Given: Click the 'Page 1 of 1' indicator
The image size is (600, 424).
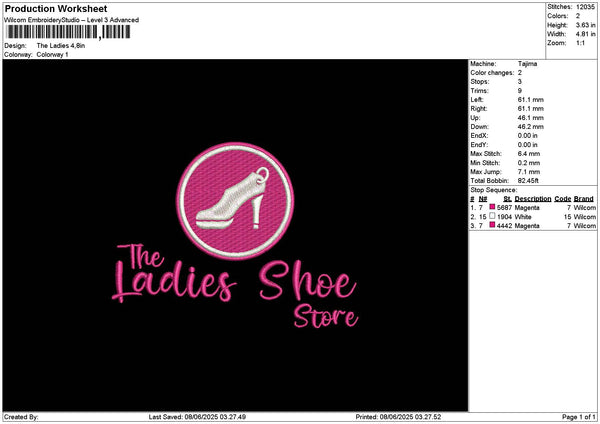Looking at the screenshot, I should [579, 417].
